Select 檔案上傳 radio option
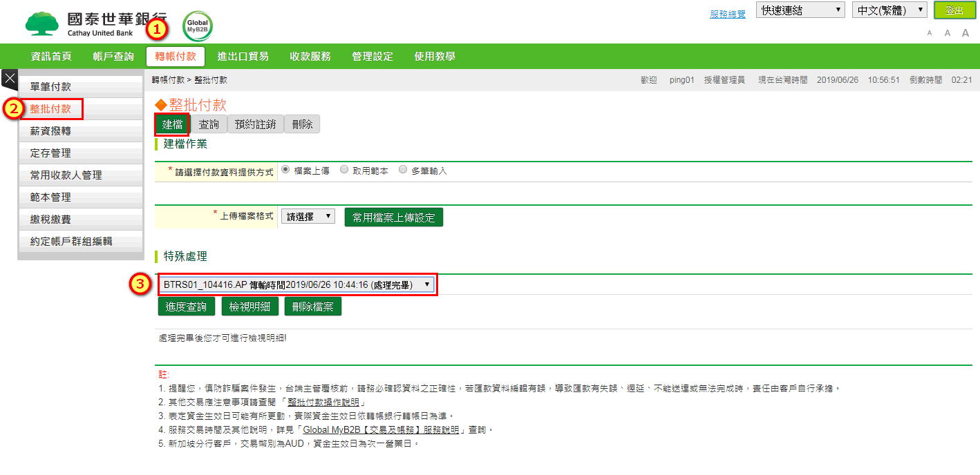980x475 pixels. coord(285,170)
